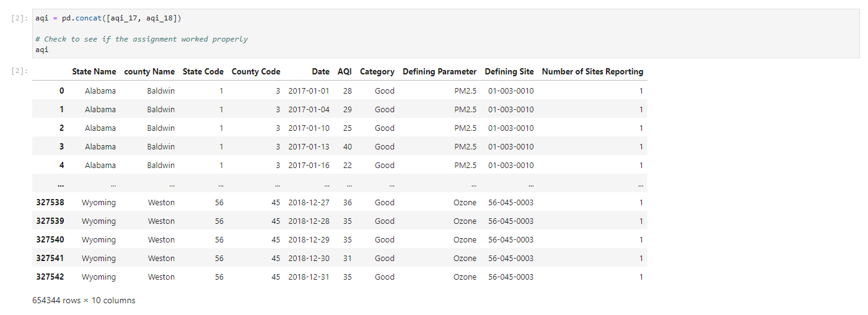
Task: Click the 'Category' column header
Action: [377, 72]
